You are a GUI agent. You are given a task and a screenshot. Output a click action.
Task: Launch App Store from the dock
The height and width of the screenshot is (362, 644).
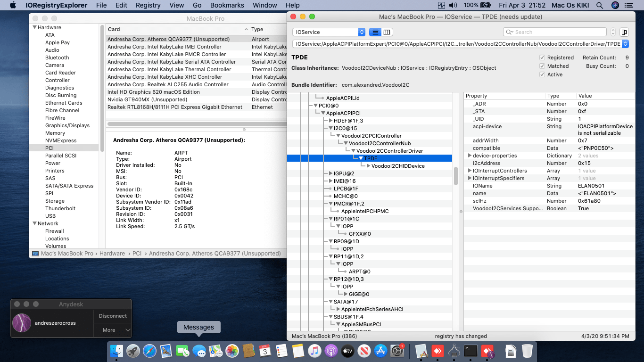[x=380, y=351]
